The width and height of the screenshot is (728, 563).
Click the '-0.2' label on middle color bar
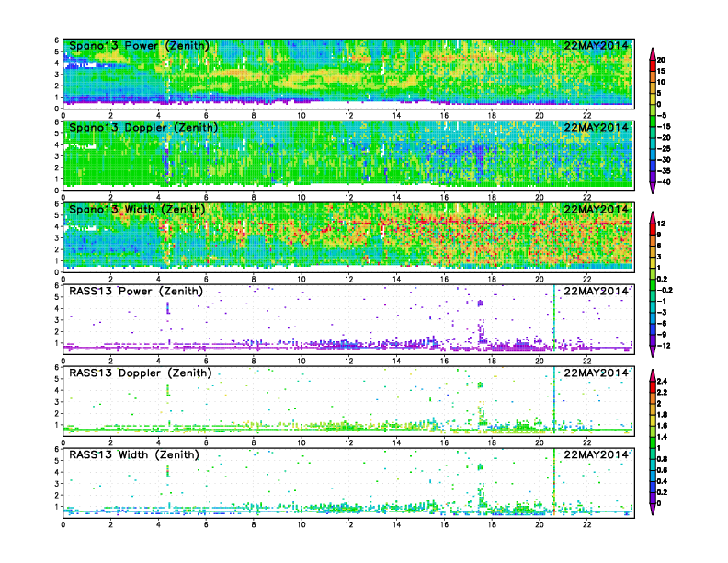coord(665,290)
